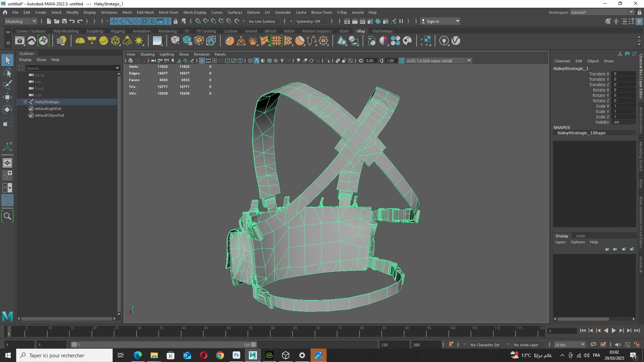Open Photoshop from the Windows taskbar
This screenshot has width=644, height=362.
point(236,355)
